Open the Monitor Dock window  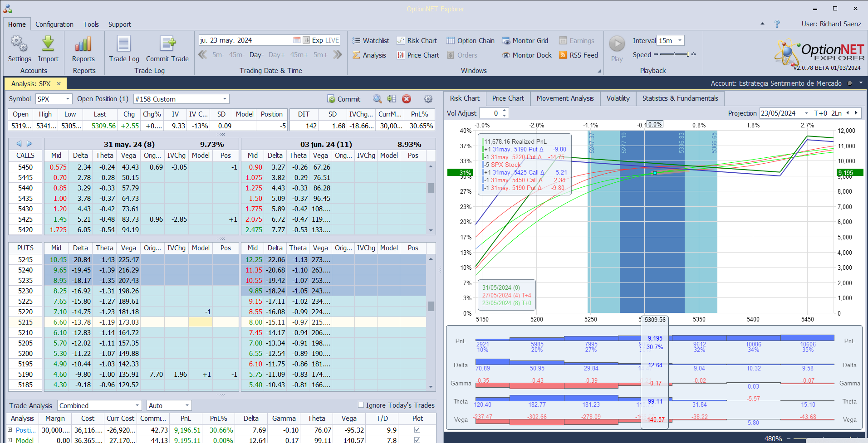[x=527, y=55]
